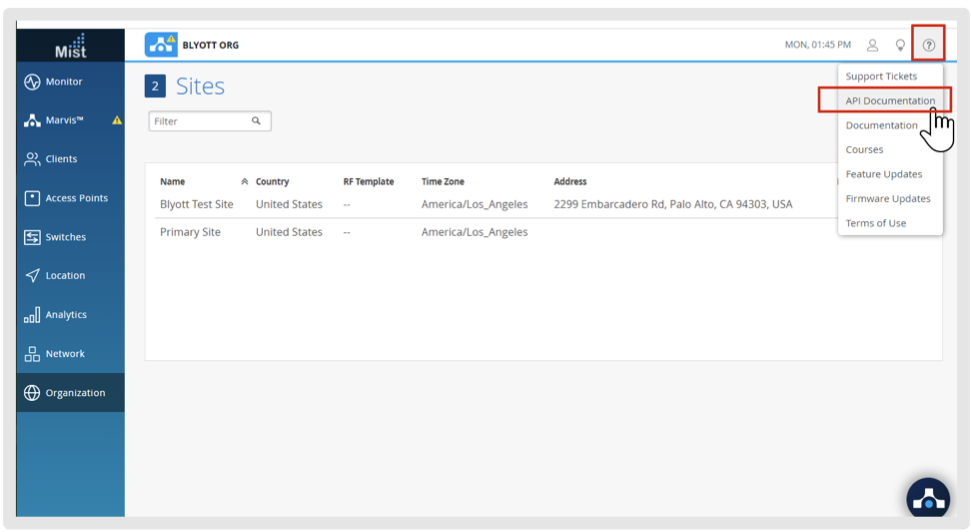Viewport: 971px width, 532px height.
Task: Click the Marvis yellow warning triangle
Action: 117,120
